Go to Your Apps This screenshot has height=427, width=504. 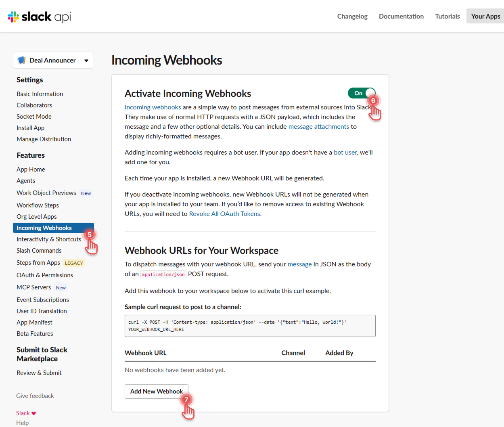(485, 16)
